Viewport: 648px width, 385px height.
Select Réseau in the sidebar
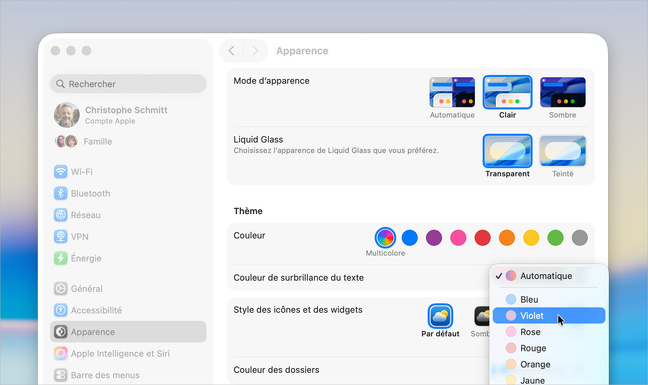click(128, 215)
